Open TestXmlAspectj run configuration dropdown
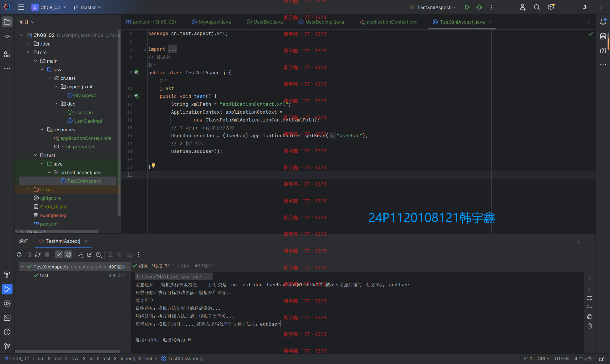 point(433,7)
